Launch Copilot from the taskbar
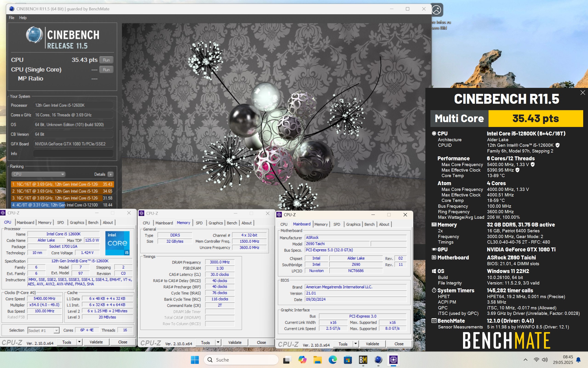 [302, 360]
